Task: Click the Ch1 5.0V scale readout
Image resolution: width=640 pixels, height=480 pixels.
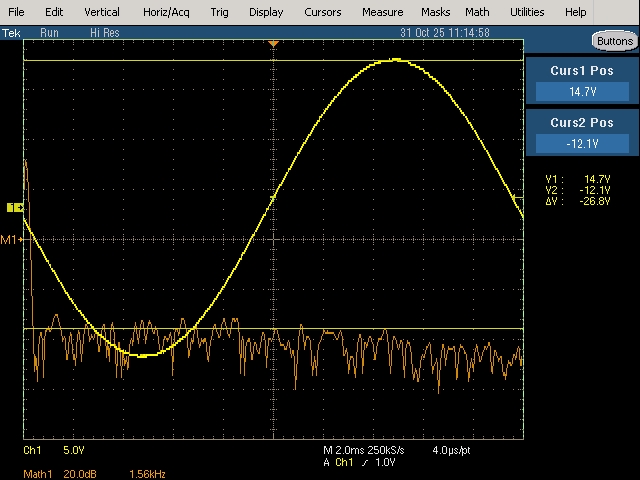Action: (x=54, y=450)
